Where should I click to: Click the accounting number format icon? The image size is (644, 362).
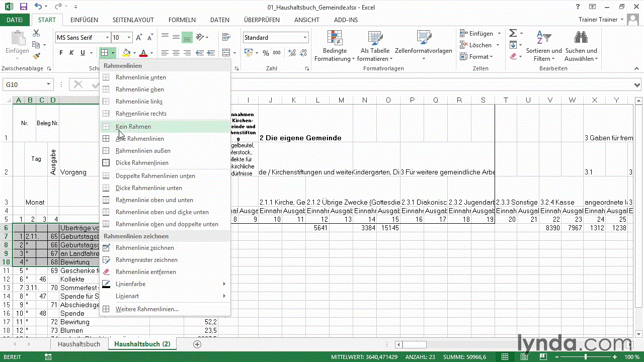click(x=248, y=53)
